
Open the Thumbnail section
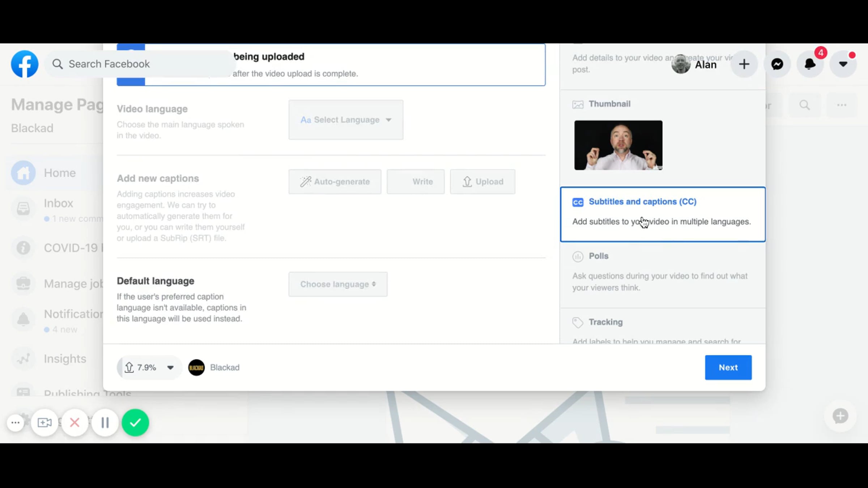pyautogui.click(x=609, y=104)
